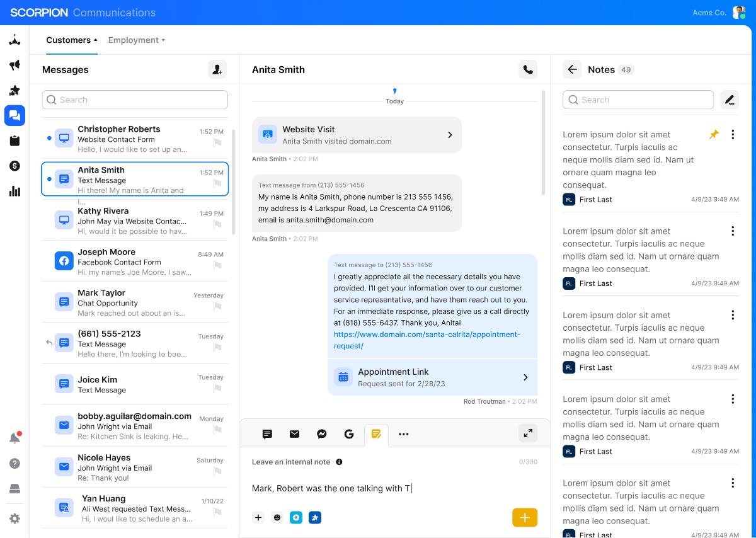
Task: Open the clipboard icon in left sidebar
Action: 14,140
